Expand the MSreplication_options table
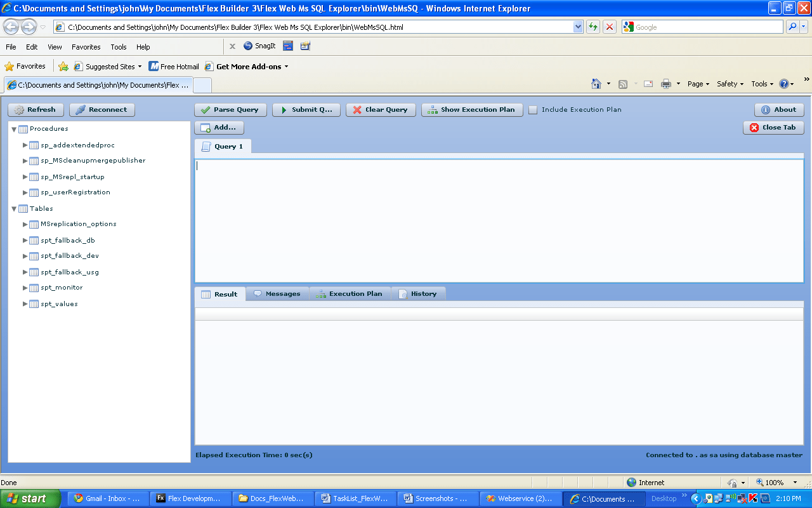Screen dimensions: 812x508 (25, 224)
